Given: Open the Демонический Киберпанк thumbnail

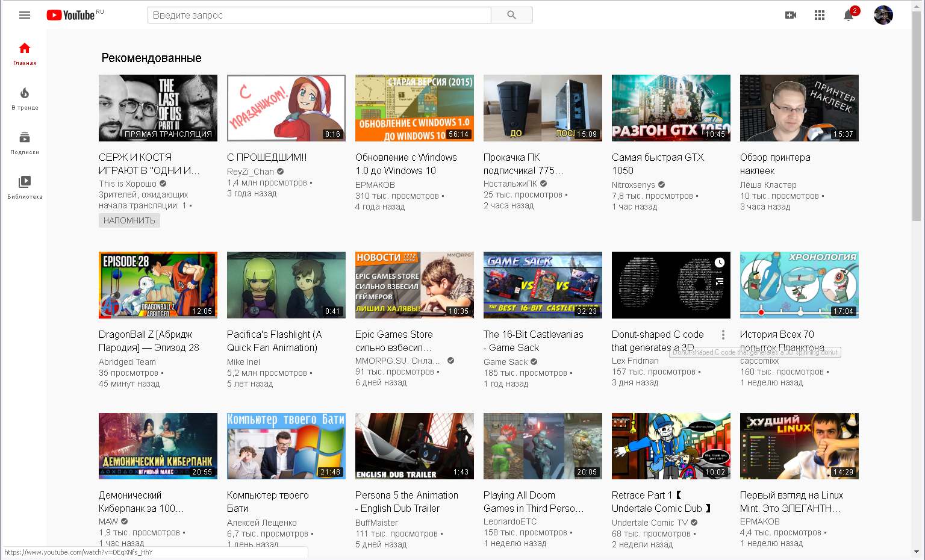Looking at the screenshot, I should point(158,446).
